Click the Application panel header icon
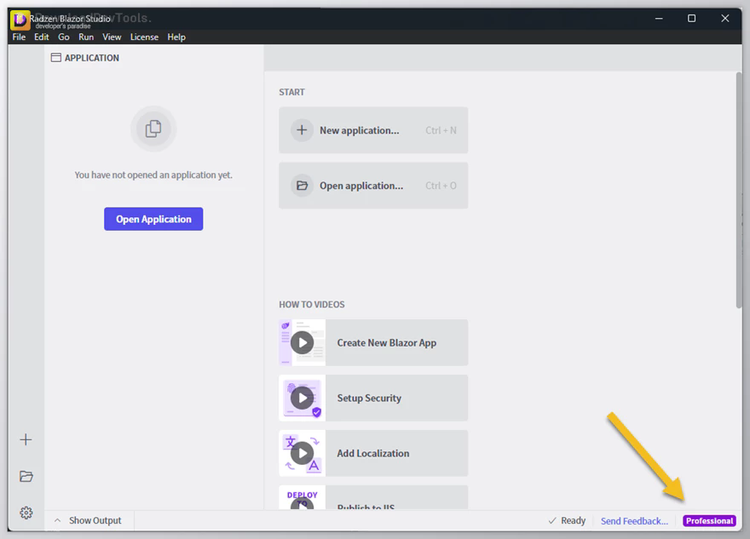The image size is (750, 539). tap(56, 58)
